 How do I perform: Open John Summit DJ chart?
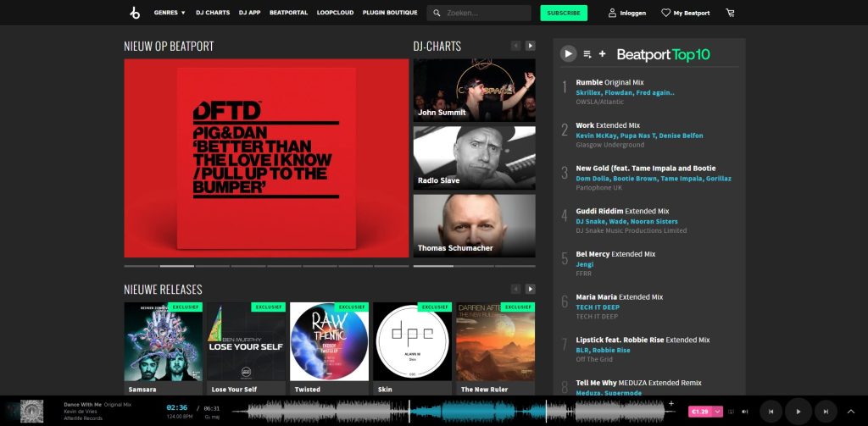pos(475,90)
